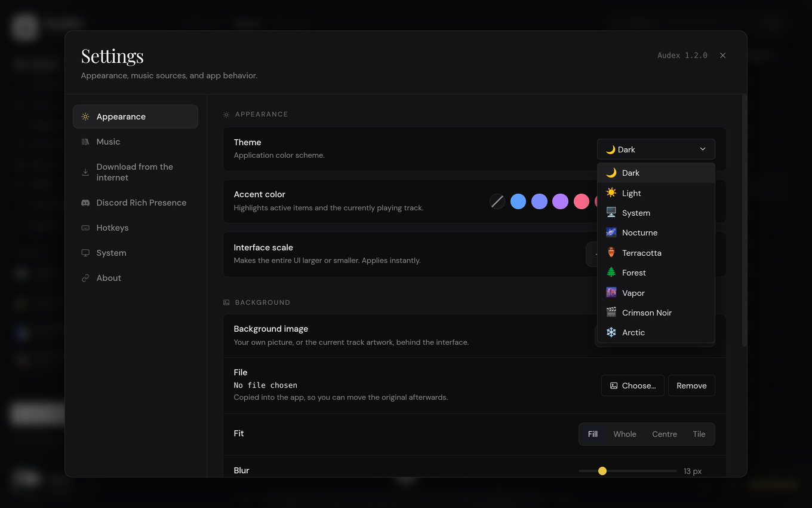Open the System settings section
The width and height of the screenshot is (812, 508).
pos(136,253)
